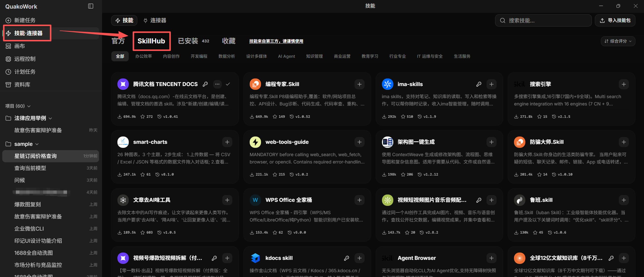Filter by IT 运维与安全 category
Image resolution: width=644 pixels, height=277 pixels.
(430, 57)
